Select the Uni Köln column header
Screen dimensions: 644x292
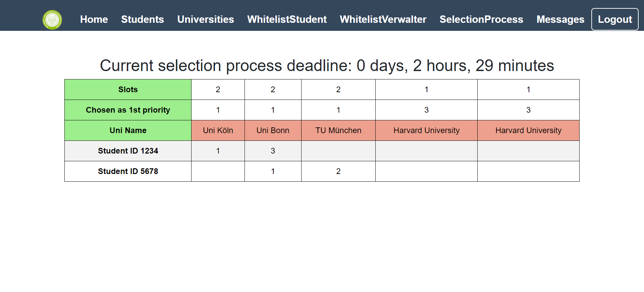(218, 130)
